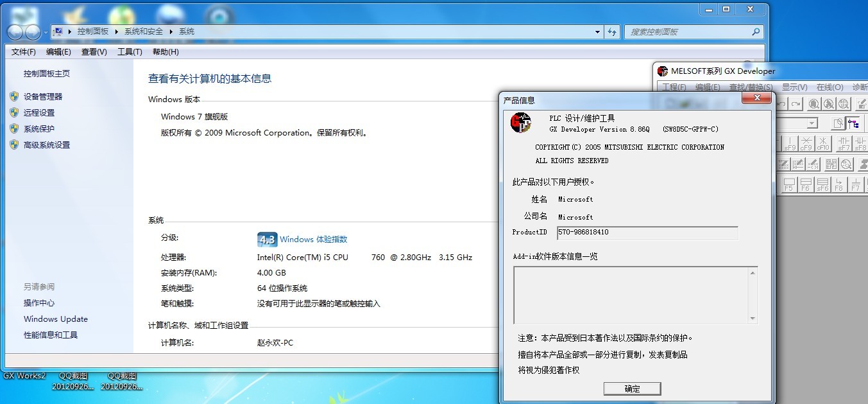Open the 工具(T) menu in Control Panel
Screen dimensions: 868x404
pos(130,52)
